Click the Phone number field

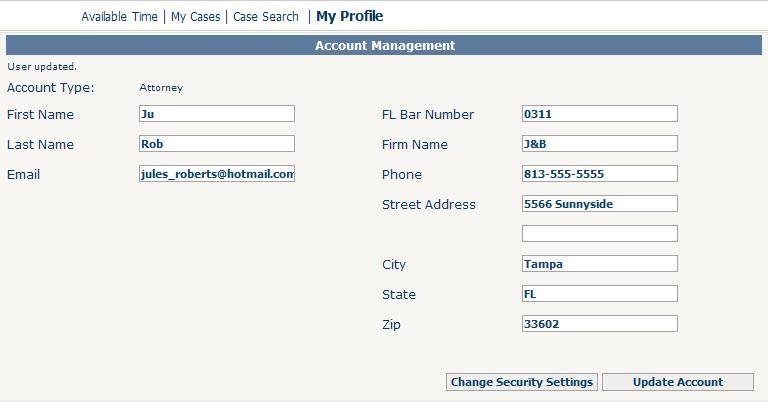pos(599,174)
